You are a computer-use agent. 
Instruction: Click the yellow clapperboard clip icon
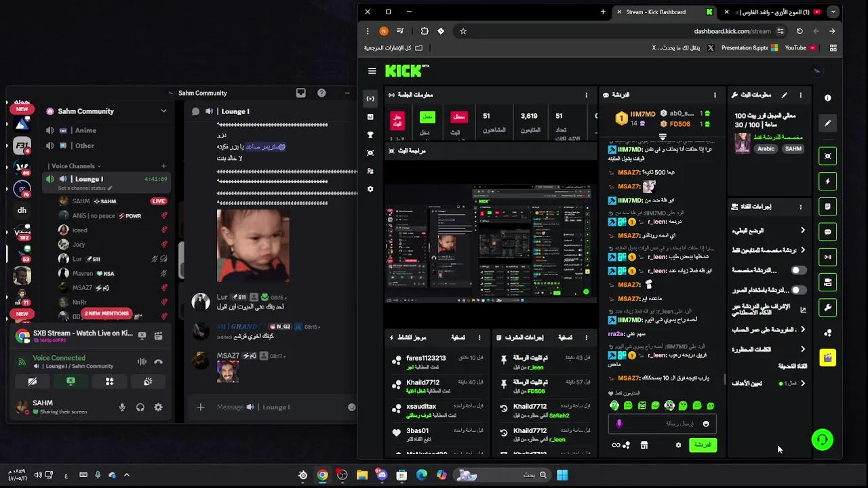827,357
